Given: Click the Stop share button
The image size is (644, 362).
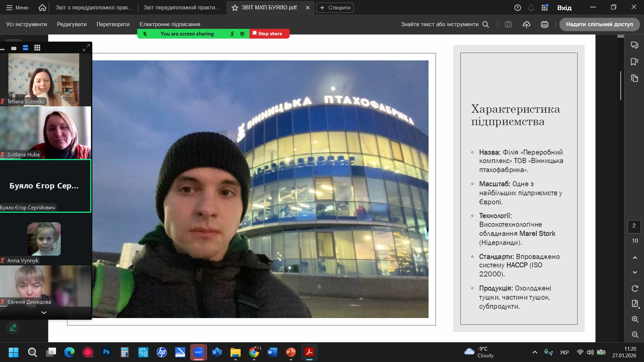Looking at the screenshot, I should 269,34.
